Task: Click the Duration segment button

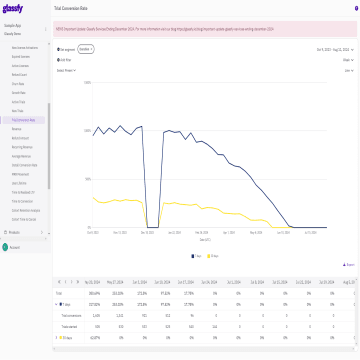Action: [86, 49]
